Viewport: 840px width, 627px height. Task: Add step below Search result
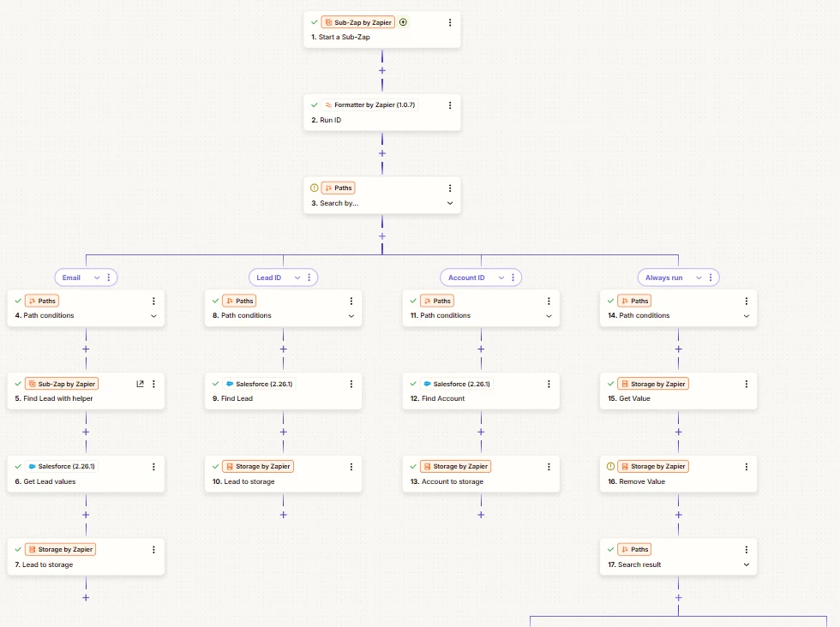coord(678,598)
